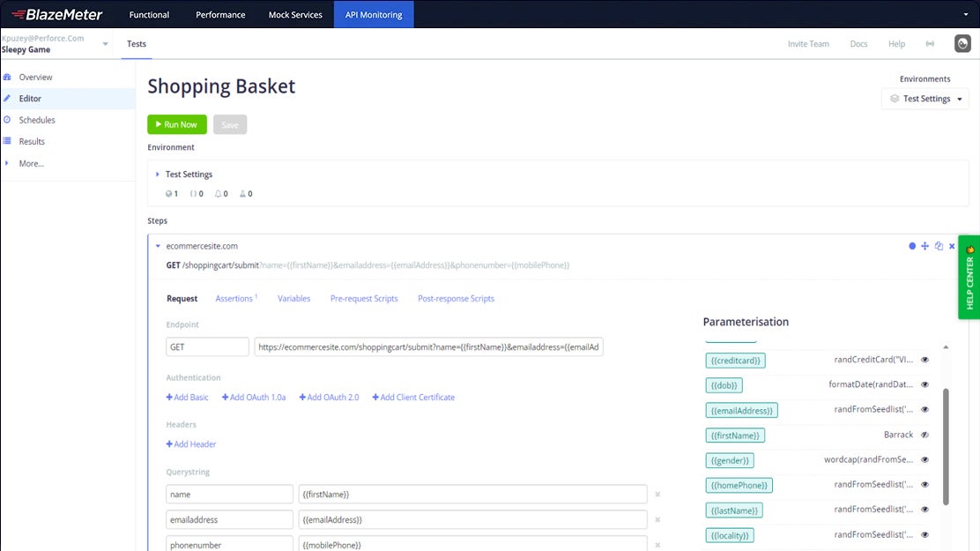Click Add OAuth 1.0a
The image size is (980, 551).
[x=254, y=397]
